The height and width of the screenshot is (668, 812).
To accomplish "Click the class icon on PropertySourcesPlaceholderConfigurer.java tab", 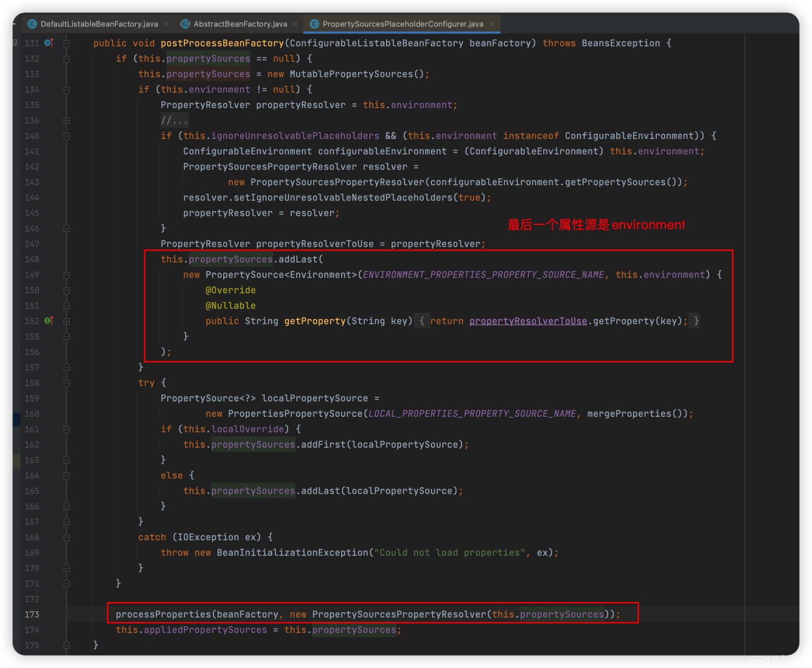I will [x=314, y=24].
